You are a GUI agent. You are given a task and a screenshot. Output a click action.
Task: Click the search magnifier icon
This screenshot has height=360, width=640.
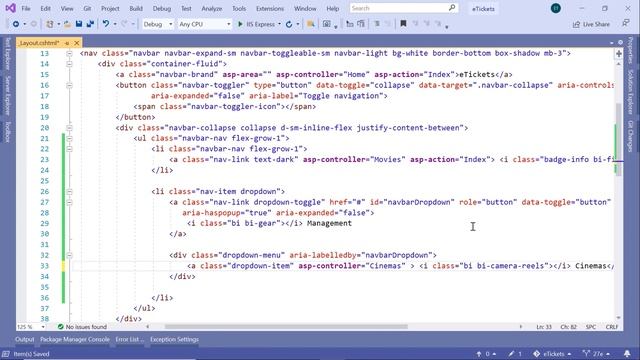pyautogui.click(x=452, y=8)
